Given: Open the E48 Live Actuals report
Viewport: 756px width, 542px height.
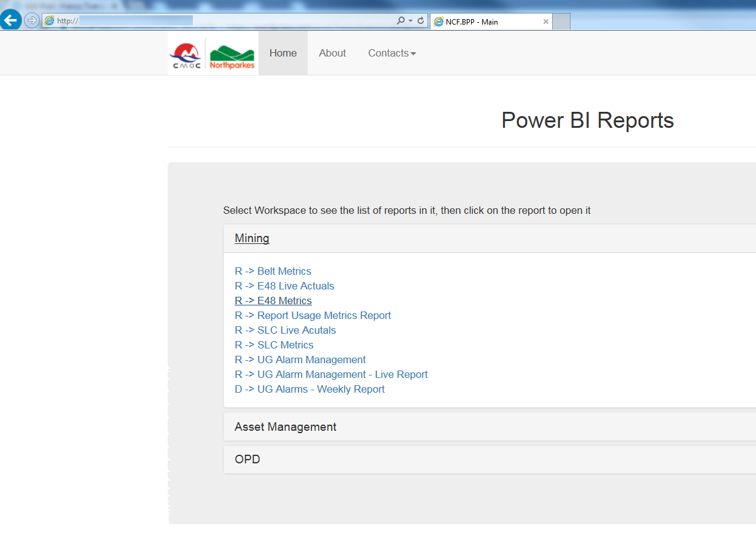Looking at the screenshot, I should [x=284, y=286].
